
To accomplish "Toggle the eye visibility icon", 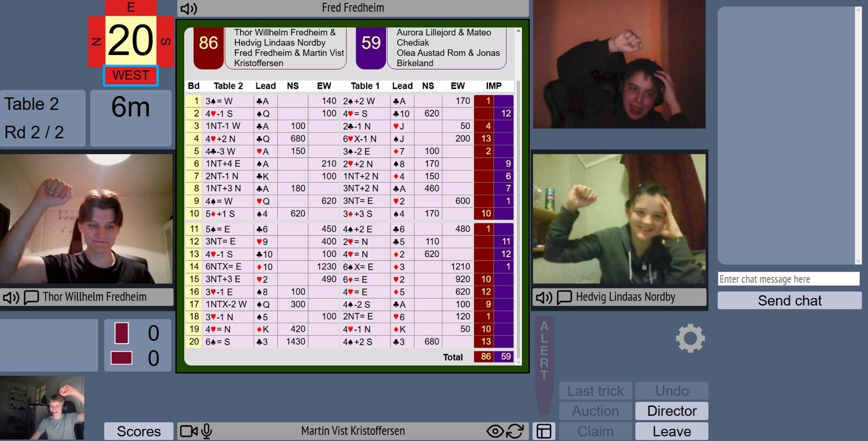I will click(x=495, y=431).
